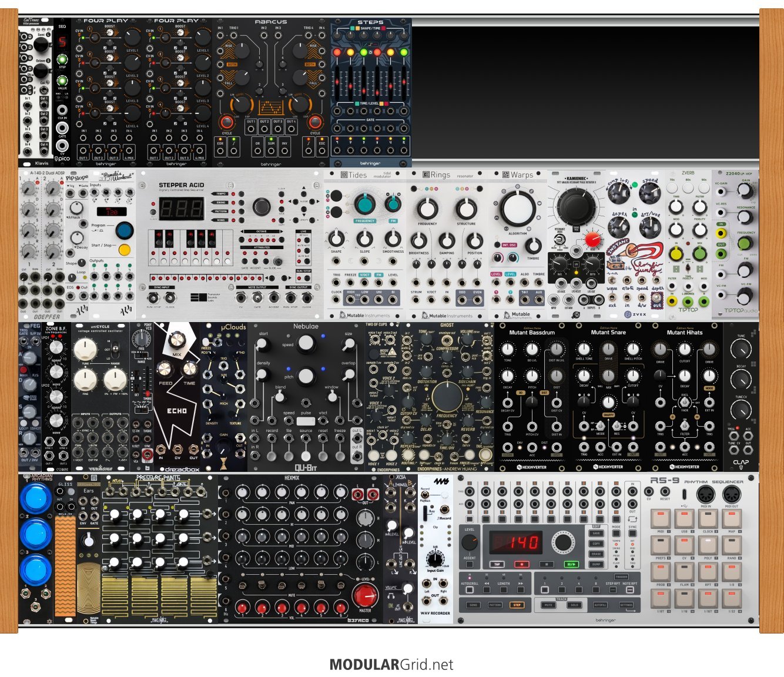Click the teal FREQUENCY knob on Tides

click(365, 204)
